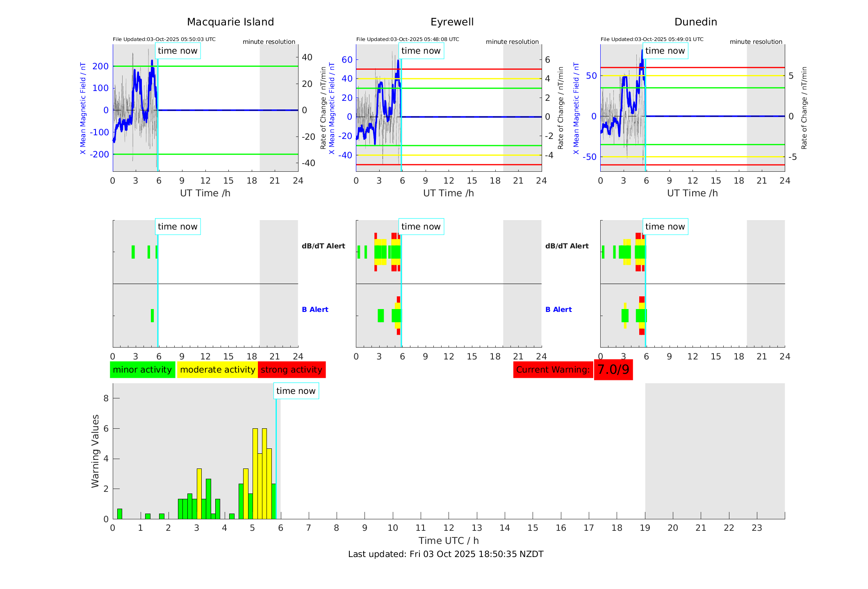This screenshot has height=589, width=868.
Task: Click the Dunedin plot title
Action: (695, 22)
